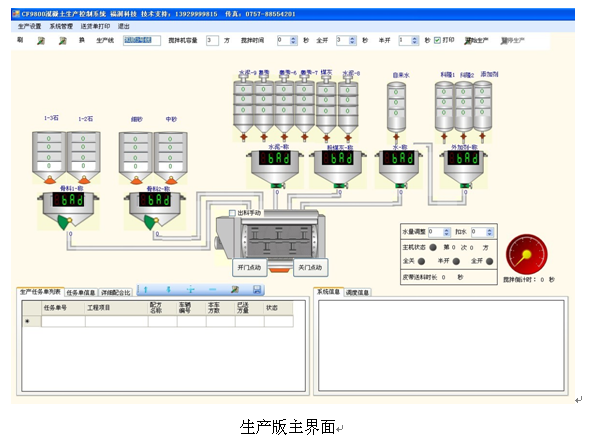
Task: Click the 全关 indicator light
Action: [x=421, y=261]
